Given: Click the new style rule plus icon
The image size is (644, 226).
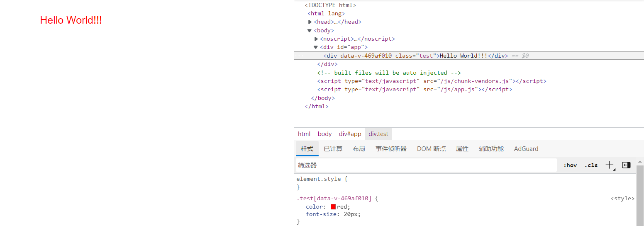Looking at the screenshot, I should [x=610, y=165].
